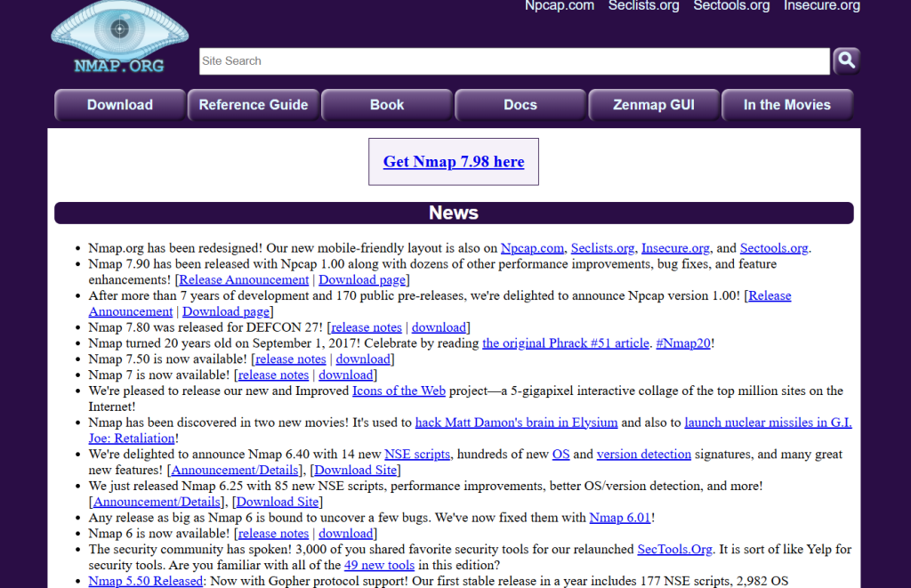This screenshot has height=588, width=911.
Task: Open Sectools.org from the top header
Action: (731, 6)
